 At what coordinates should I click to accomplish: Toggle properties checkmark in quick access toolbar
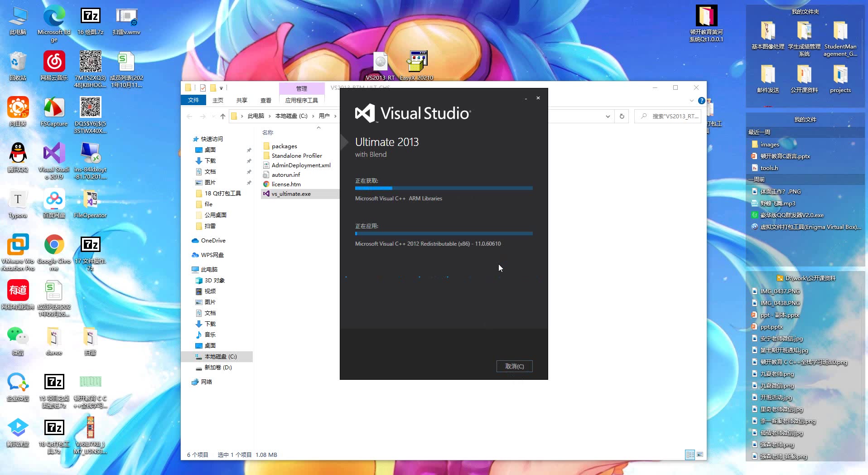(203, 88)
